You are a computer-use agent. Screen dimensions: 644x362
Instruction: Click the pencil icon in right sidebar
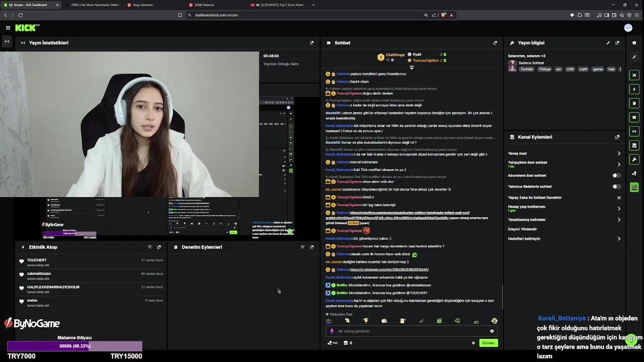(x=634, y=57)
